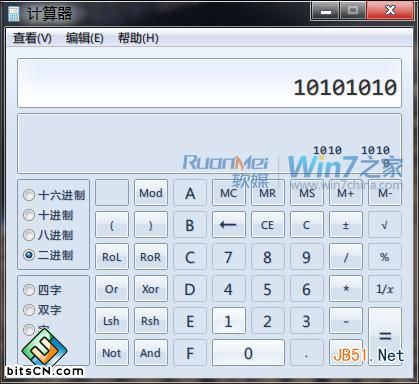Click the hex digit E key

(190, 321)
